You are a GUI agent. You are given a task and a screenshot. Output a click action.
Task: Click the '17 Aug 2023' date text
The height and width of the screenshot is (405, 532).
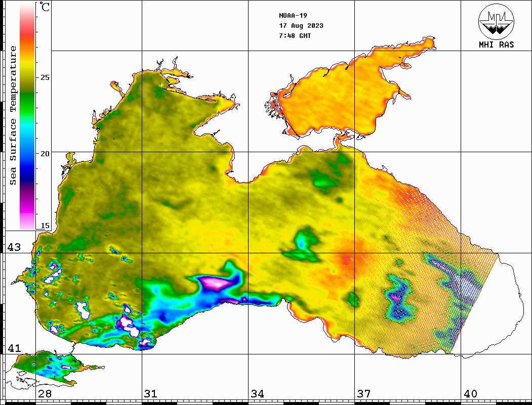301,26
